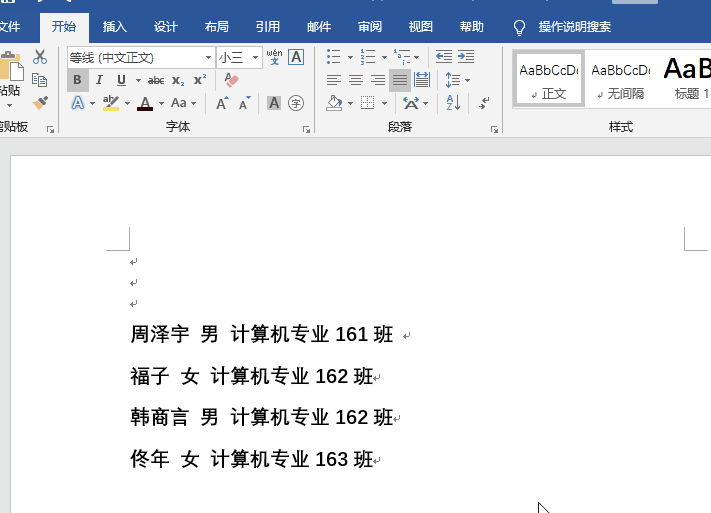
Task: Open the 邮件 tab
Action: pyautogui.click(x=319, y=27)
